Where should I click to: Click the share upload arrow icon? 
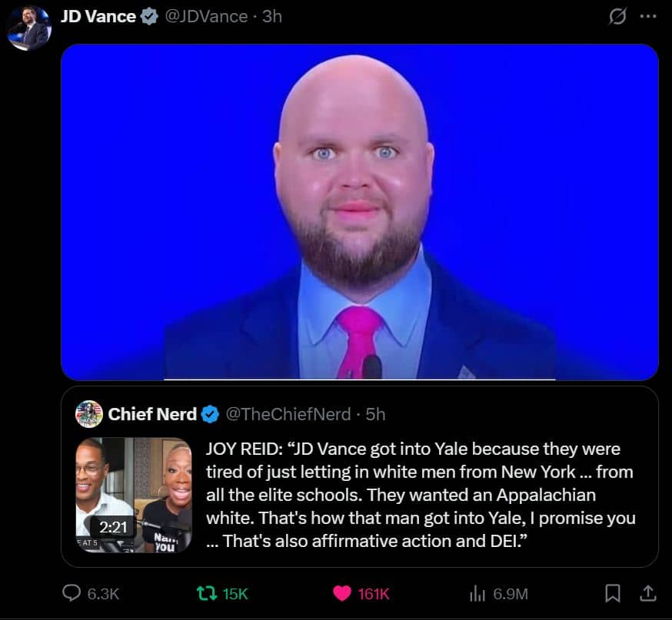[x=648, y=593]
